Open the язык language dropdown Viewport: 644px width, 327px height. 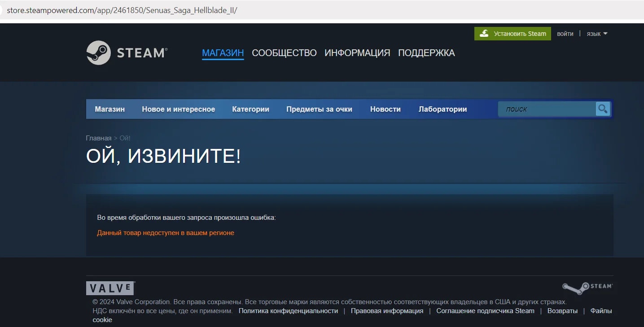pos(597,34)
